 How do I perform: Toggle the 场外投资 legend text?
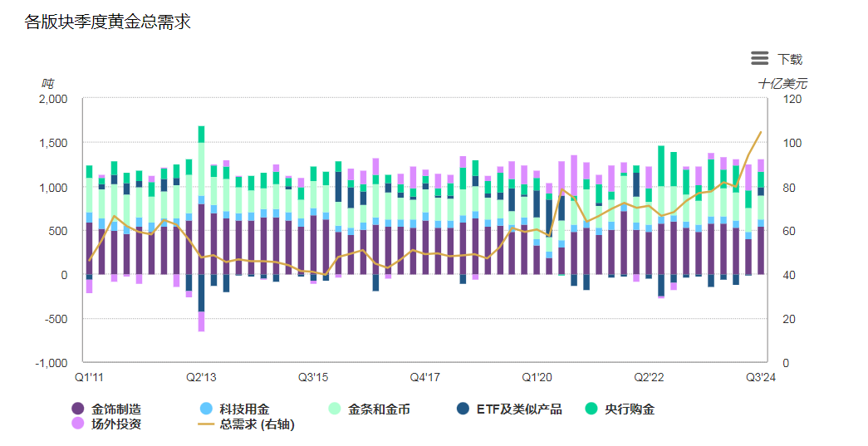point(116,424)
